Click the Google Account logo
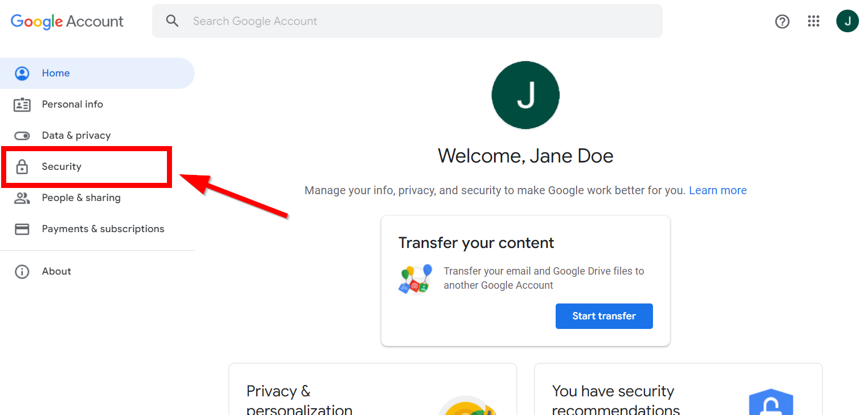This screenshot has width=868, height=415. (x=67, y=22)
